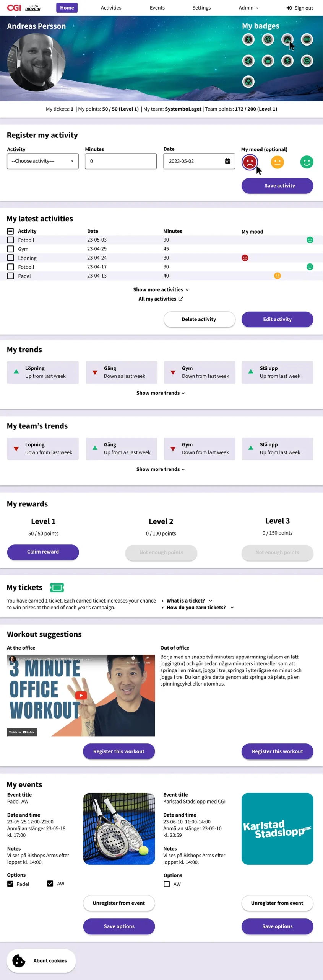The width and height of the screenshot is (323, 980).
Task: Check the Gym activity row checkbox
Action: [11, 249]
